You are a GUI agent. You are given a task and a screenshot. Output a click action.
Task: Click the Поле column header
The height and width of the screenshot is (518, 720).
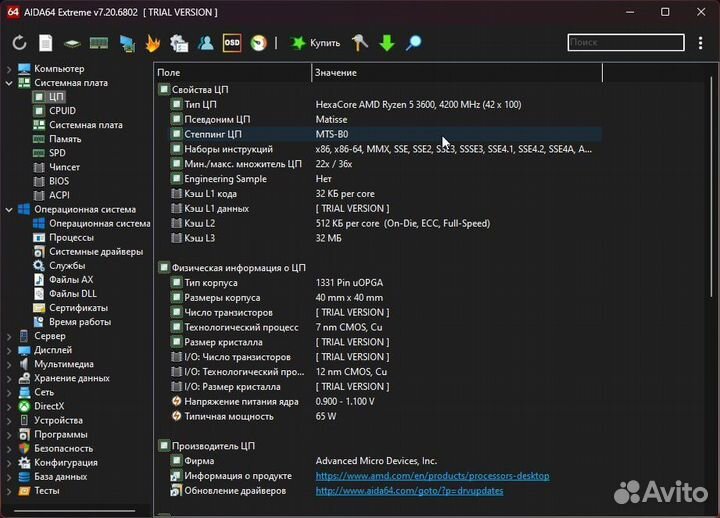[233, 73]
